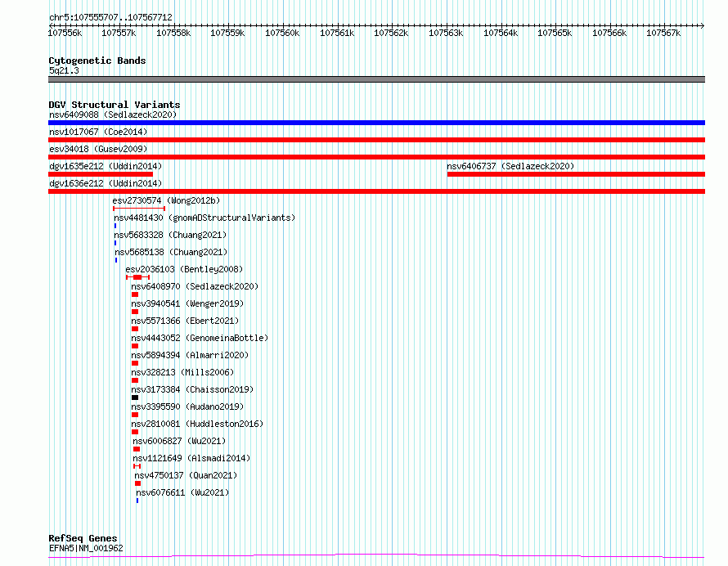This screenshot has width=728, height=566.
Task: Open the esv2036103 (Bentley2008) variant
Action: pyautogui.click(x=184, y=269)
